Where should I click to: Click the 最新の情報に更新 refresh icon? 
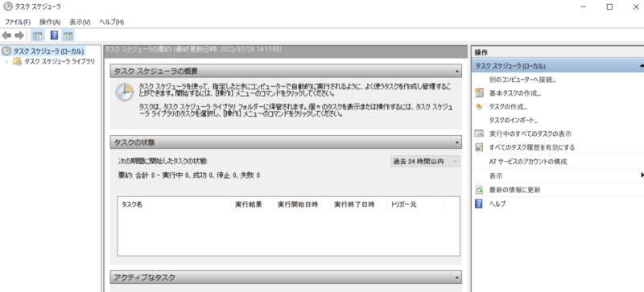[479, 190]
